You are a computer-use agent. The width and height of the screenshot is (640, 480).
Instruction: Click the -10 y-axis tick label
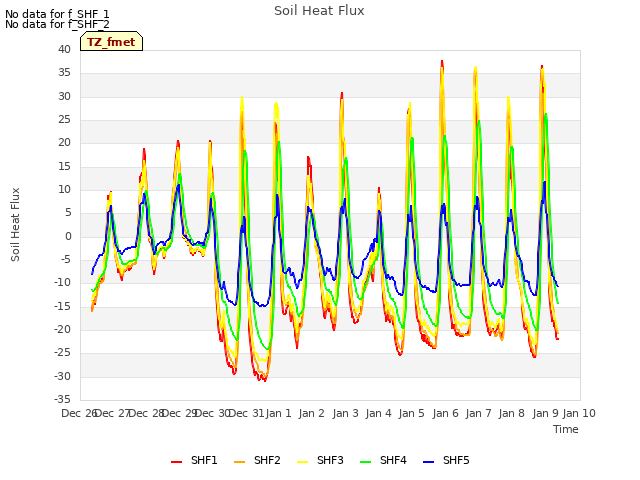tap(62, 282)
